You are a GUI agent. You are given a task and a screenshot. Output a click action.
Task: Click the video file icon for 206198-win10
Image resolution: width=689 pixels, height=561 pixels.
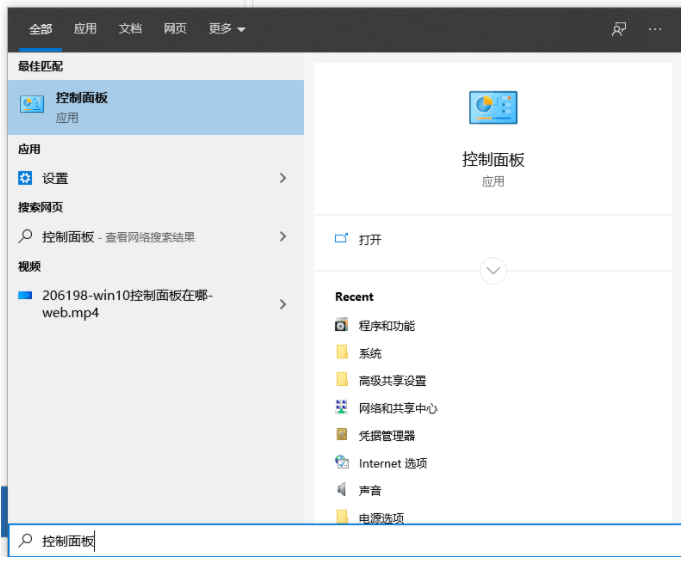[26, 296]
